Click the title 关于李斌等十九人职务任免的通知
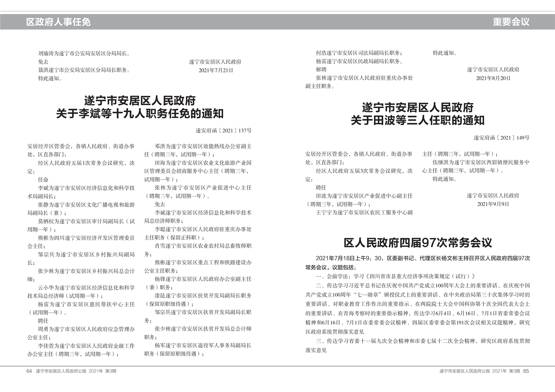555x392 pixels. click(140, 114)
